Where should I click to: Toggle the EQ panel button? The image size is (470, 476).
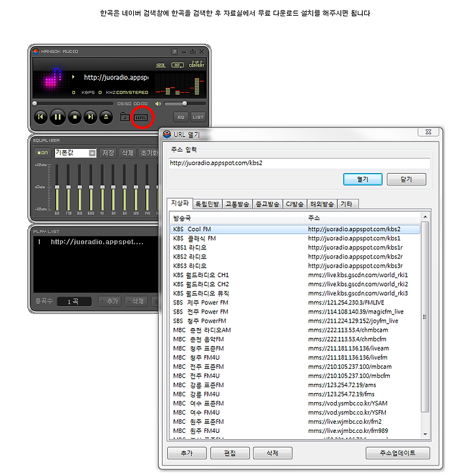[x=181, y=117]
